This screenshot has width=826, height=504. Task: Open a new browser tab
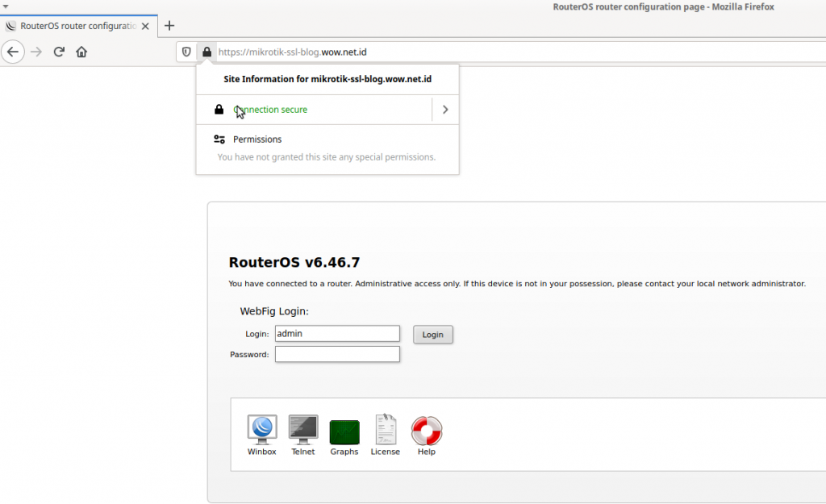[169, 26]
